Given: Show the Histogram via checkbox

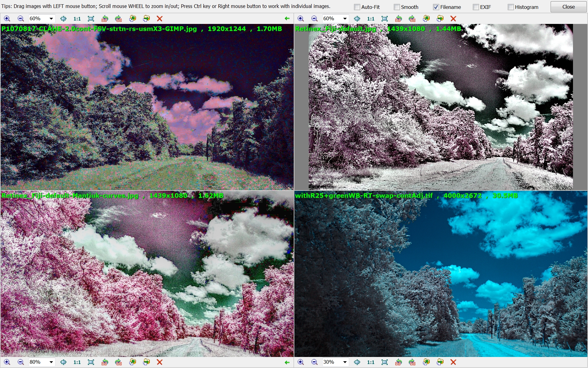Looking at the screenshot, I should click(511, 7).
